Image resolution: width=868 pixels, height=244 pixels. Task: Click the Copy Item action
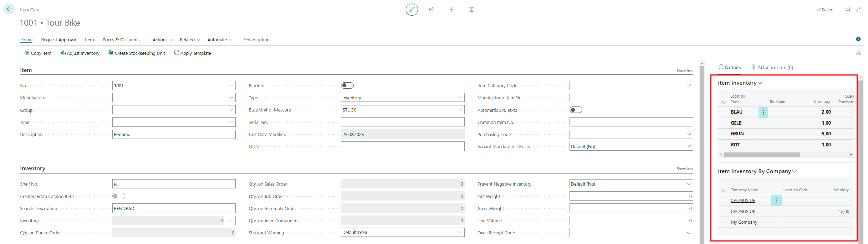38,53
